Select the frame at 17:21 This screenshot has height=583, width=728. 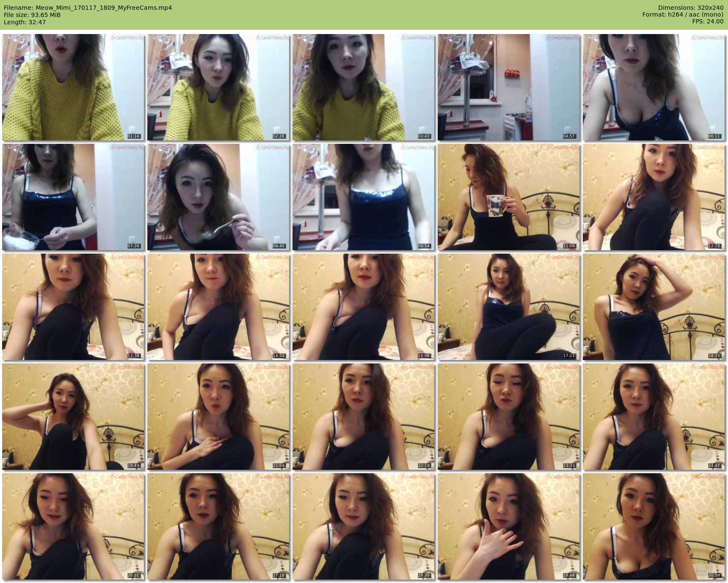point(509,307)
